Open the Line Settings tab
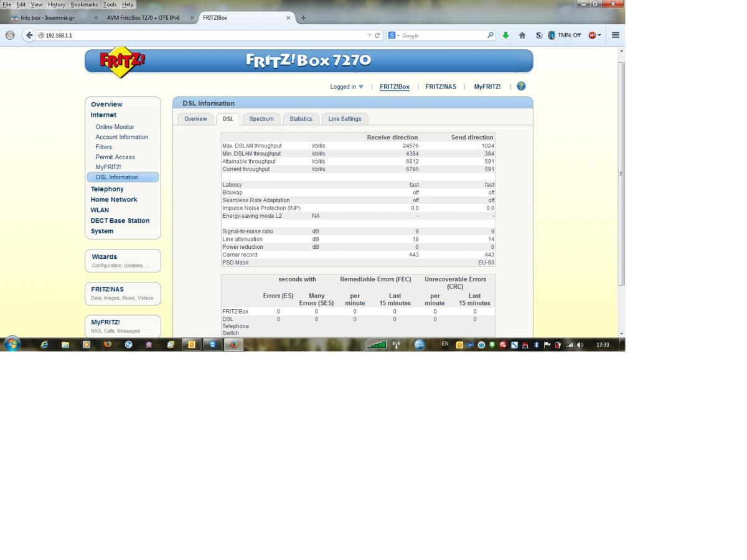Screen dimensions: 747x560 point(345,119)
